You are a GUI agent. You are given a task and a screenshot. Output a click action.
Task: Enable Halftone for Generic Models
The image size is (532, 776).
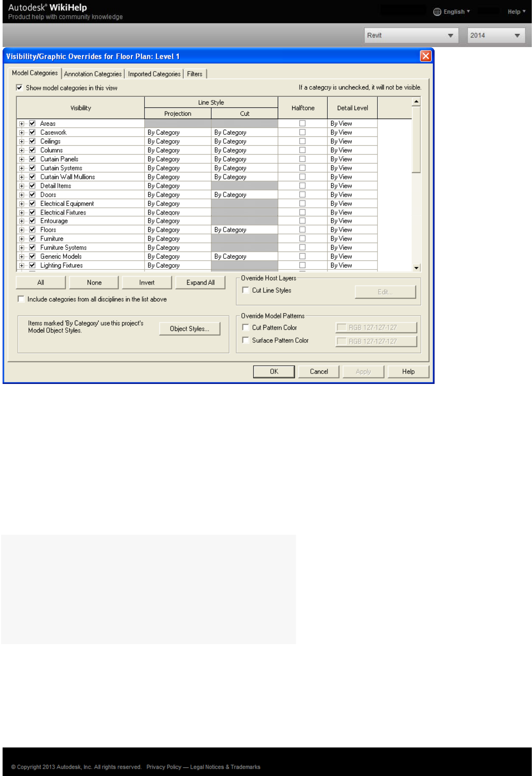pyautogui.click(x=302, y=256)
